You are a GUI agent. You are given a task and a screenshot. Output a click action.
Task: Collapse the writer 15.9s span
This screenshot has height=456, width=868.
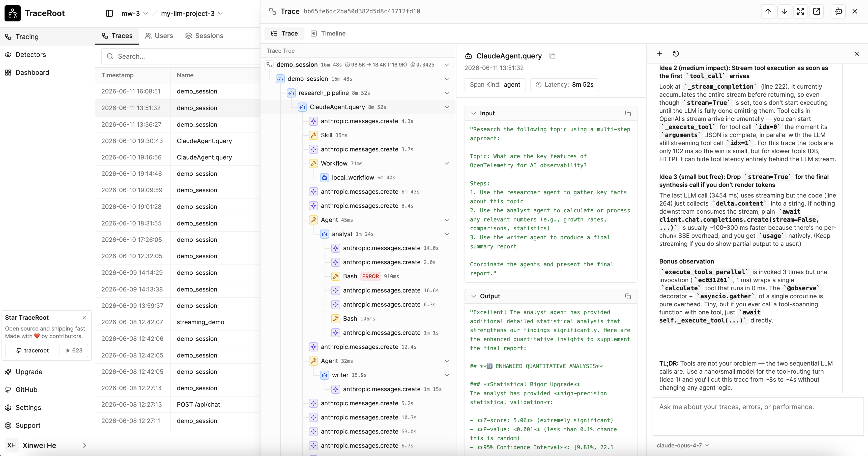pyautogui.click(x=447, y=375)
